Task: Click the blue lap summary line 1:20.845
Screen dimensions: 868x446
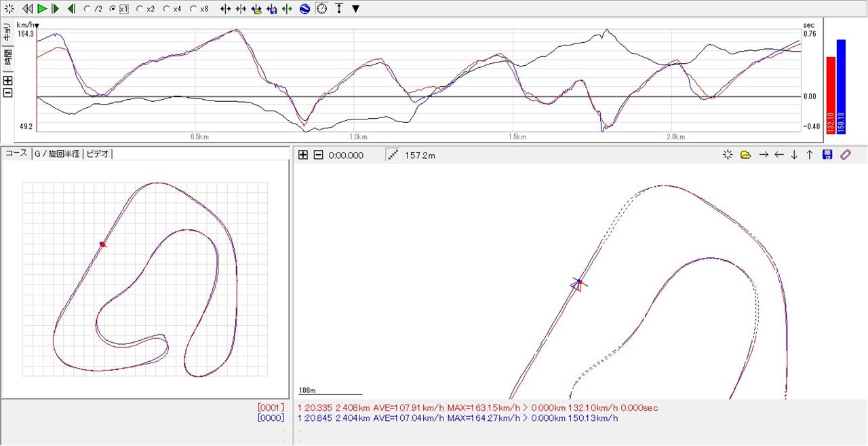Action: pyautogui.click(x=458, y=418)
